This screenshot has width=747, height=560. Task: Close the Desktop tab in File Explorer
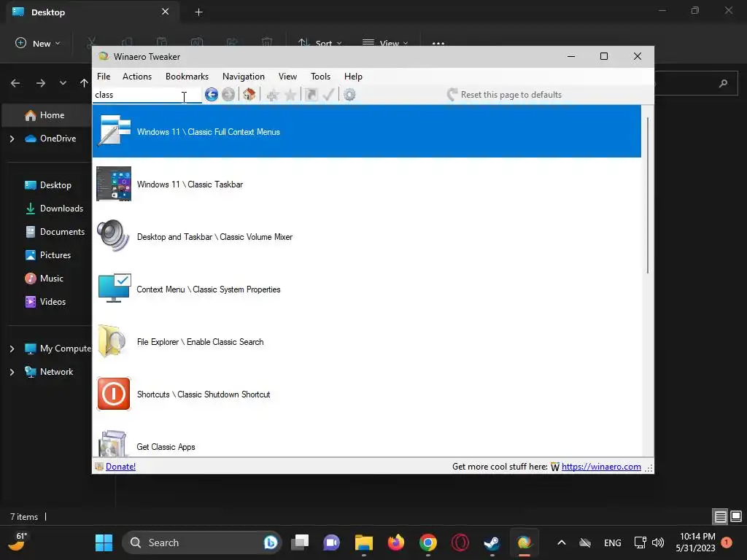pos(166,12)
